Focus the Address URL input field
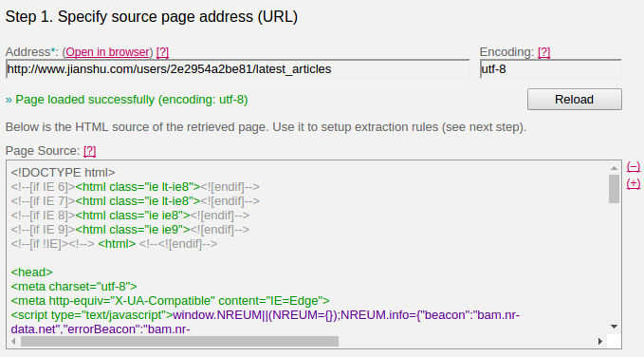 tap(238, 69)
